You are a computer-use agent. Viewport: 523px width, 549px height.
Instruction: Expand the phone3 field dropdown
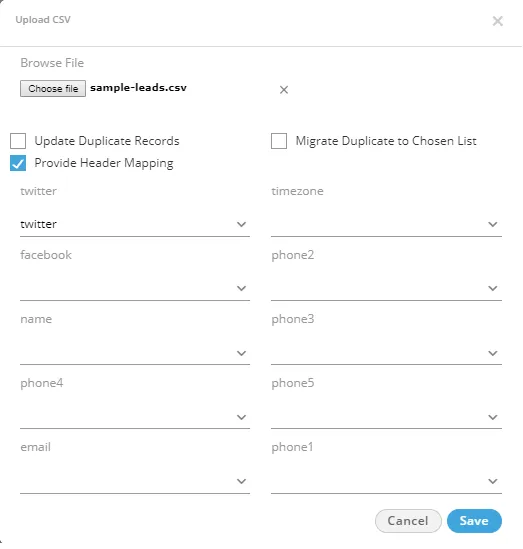click(386, 353)
